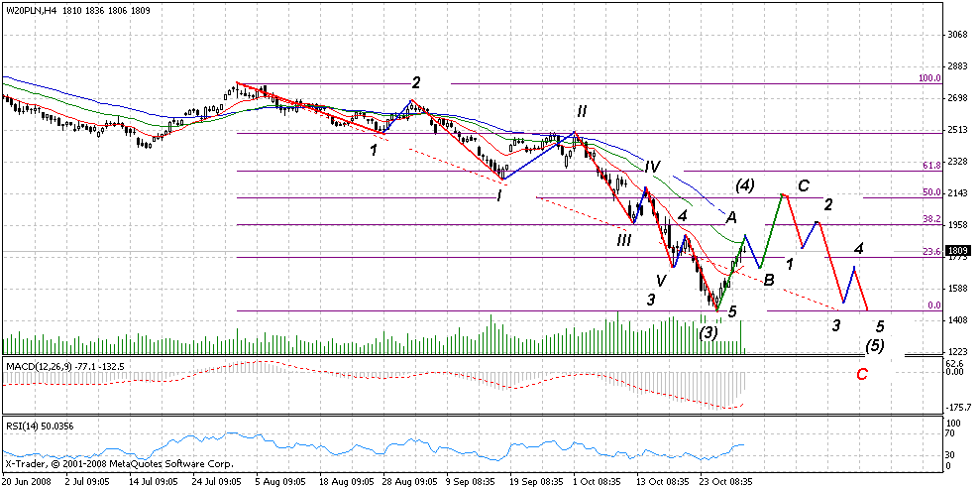Click the 2698 price axis label

(x=957, y=98)
